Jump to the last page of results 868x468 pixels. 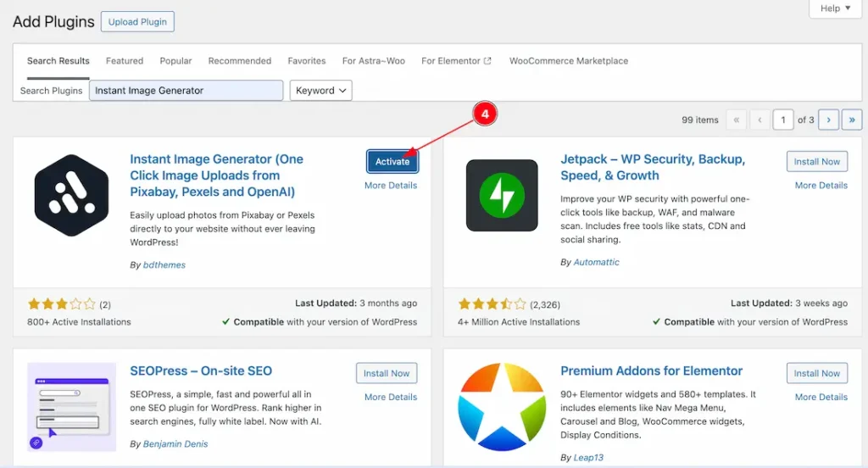tap(852, 120)
